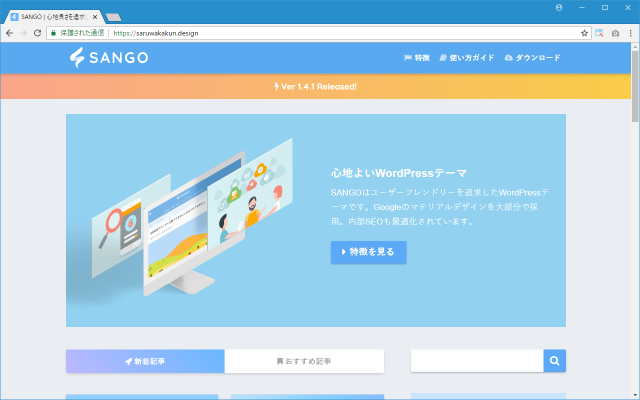Click the Chrome profile avatar icon
This screenshot has width=640, height=400.
point(559,7)
